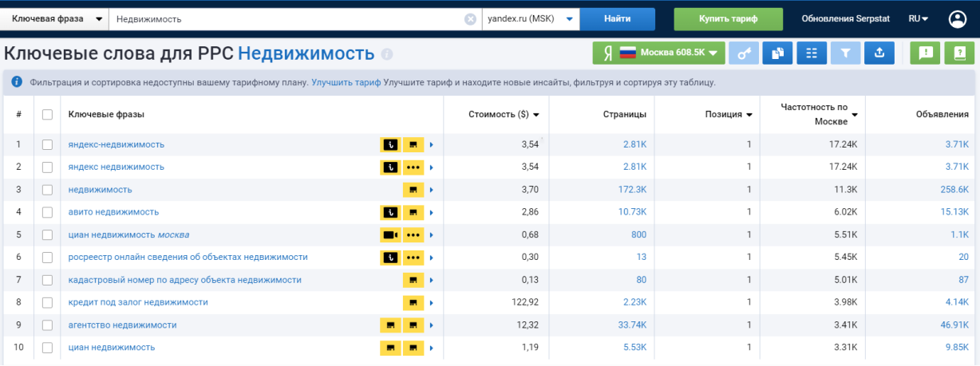The image size is (980, 366).
Task: Expand row arrow for росреестр онлайн row
Action: pos(432,258)
